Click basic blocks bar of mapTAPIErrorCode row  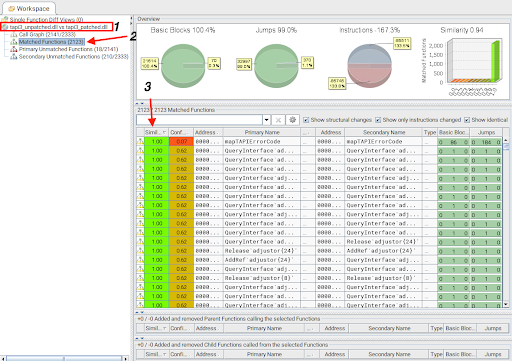pos(454,142)
